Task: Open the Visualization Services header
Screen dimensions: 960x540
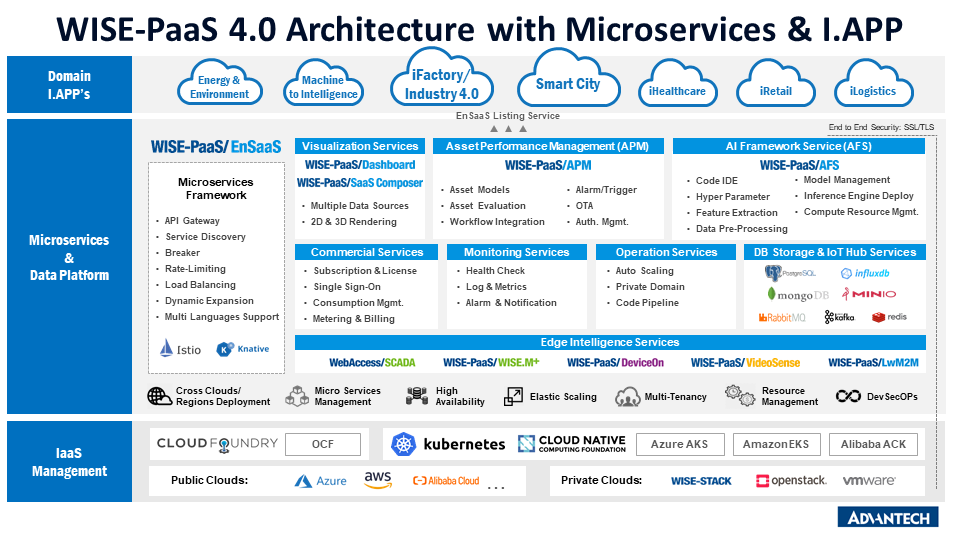Action: point(360,146)
